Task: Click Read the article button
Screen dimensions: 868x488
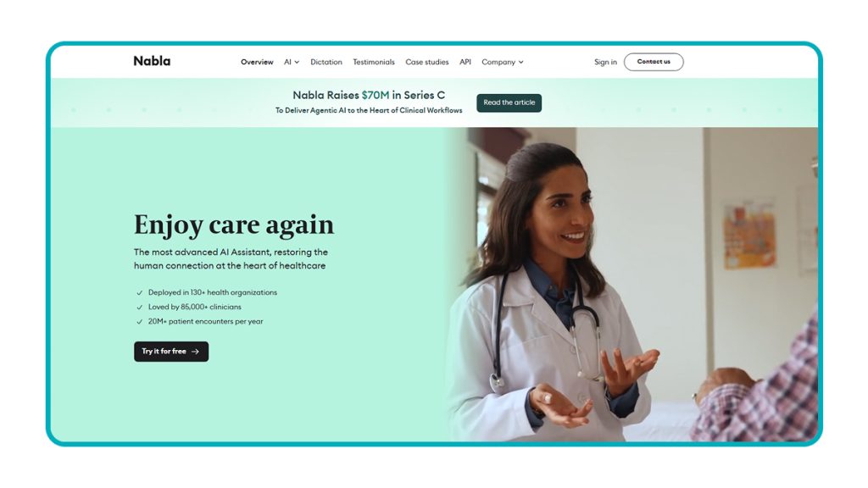Action: click(x=509, y=103)
